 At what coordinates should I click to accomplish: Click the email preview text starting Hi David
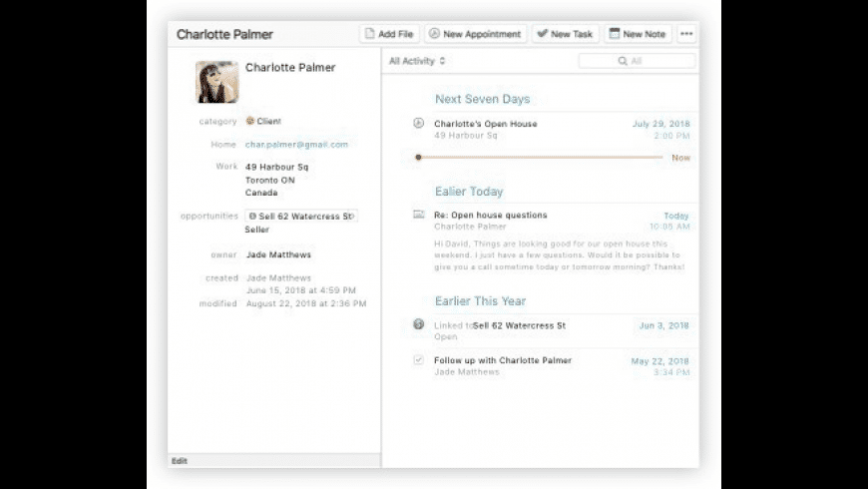point(559,255)
